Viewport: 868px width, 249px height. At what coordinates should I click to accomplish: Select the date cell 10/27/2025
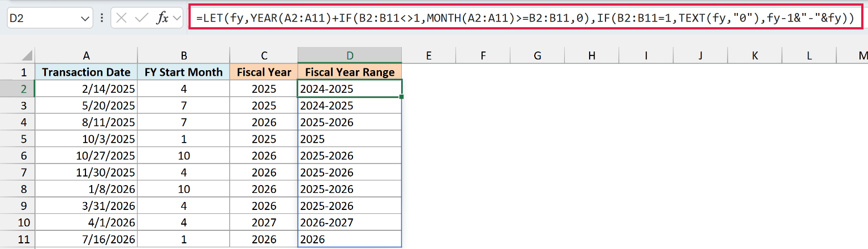(x=86, y=156)
